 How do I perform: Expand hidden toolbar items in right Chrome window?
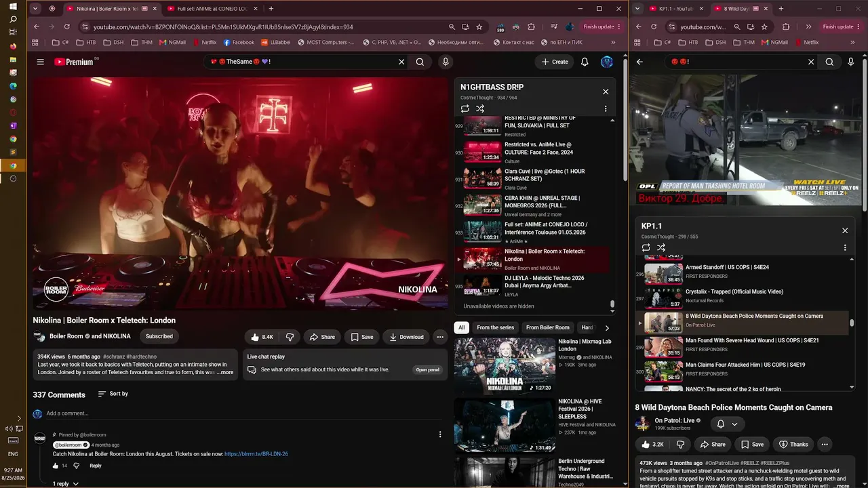808,26
